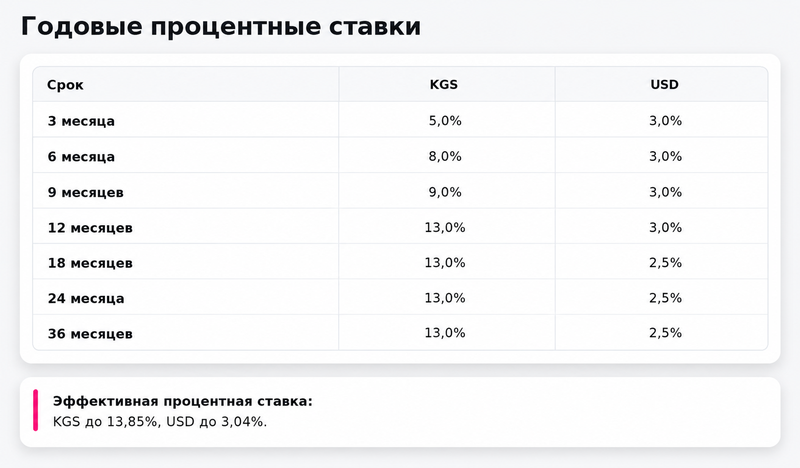The width and height of the screenshot is (800, 468).
Task: Click 'Эффективная процентная ставка:' label
Action: [183, 401]
